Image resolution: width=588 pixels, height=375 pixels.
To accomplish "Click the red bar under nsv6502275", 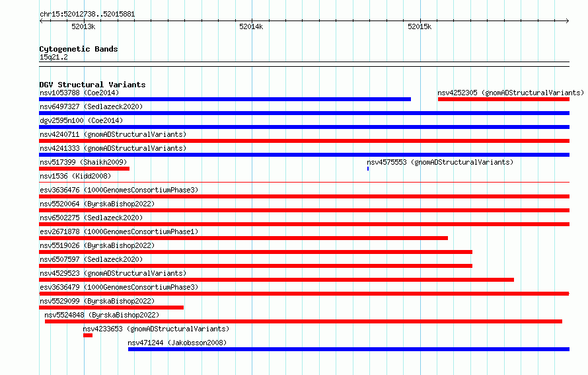I will tap(304, 224).
